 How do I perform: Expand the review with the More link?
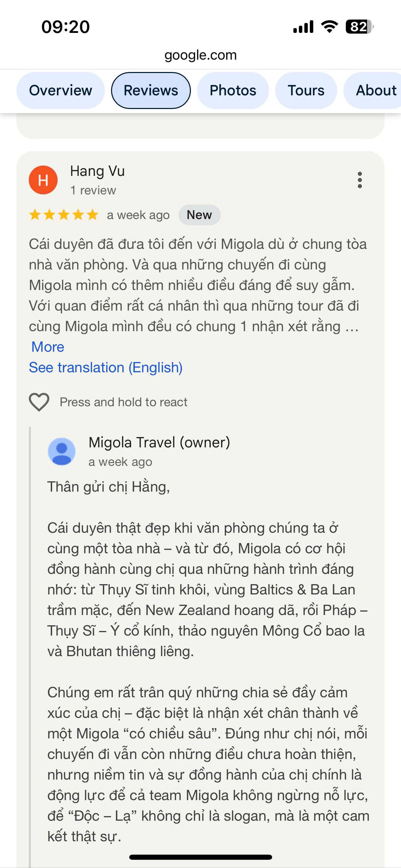click(48, 347)
